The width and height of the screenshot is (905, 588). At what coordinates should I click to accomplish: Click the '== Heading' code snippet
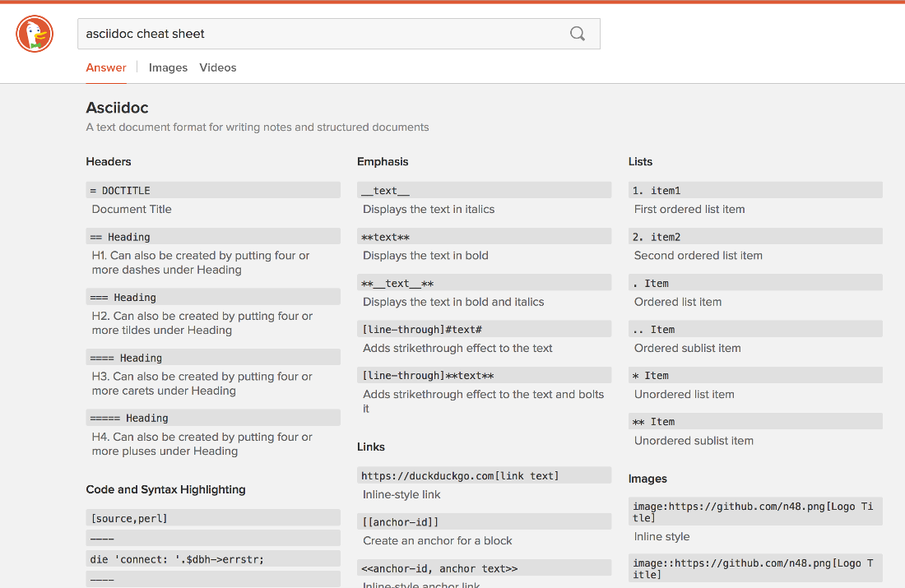(x=213, y=237)
